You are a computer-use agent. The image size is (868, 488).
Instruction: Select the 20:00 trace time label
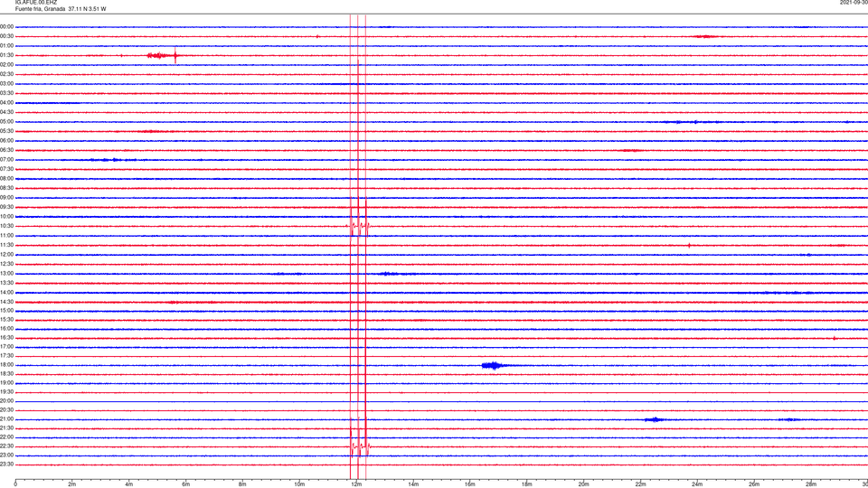(x=6, y=400)
